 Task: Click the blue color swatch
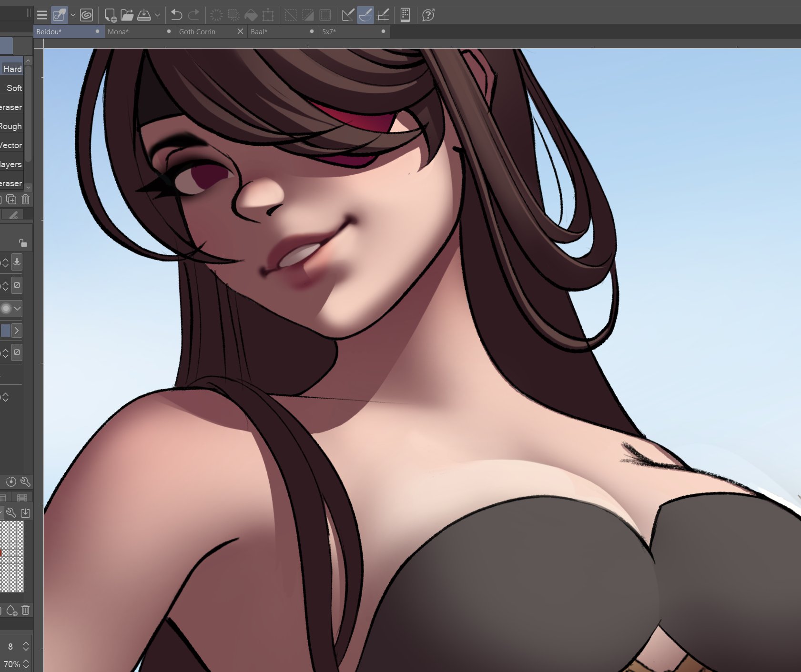click(x=6, y=330)
